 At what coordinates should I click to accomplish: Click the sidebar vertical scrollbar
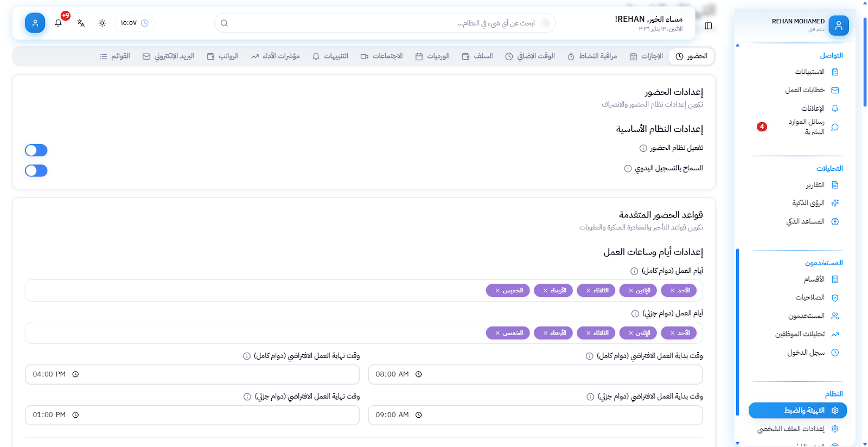[737, 331]
